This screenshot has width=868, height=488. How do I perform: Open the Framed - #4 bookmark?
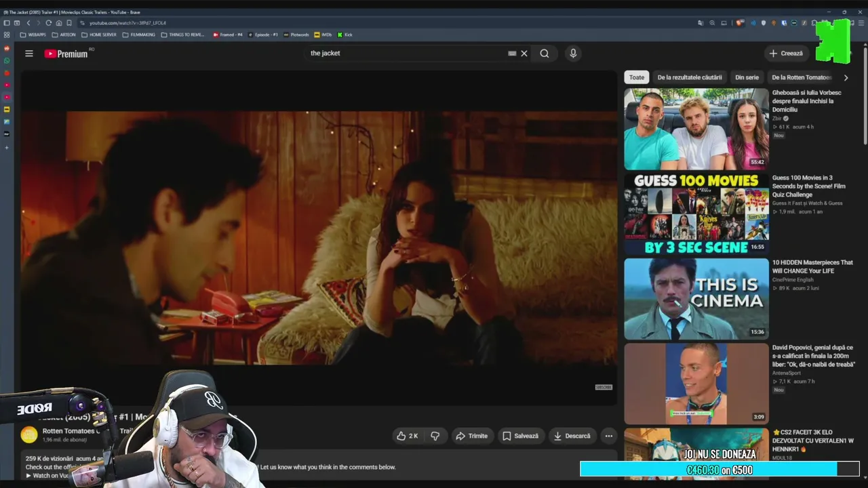pyautogui.click(x=227, y=35)
